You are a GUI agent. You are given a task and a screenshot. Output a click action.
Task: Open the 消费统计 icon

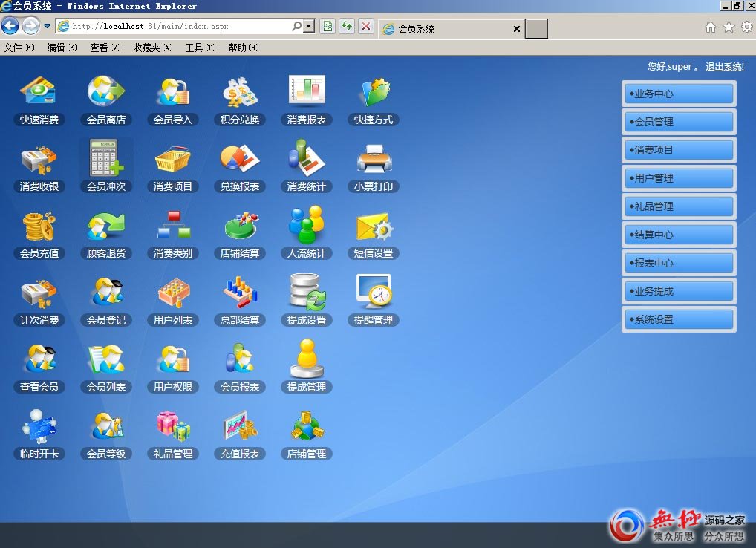coord(307,167)
